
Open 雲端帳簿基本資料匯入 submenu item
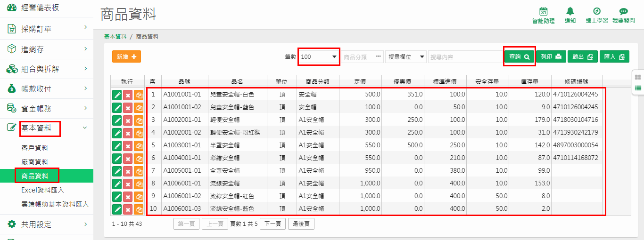pos(55,204)
